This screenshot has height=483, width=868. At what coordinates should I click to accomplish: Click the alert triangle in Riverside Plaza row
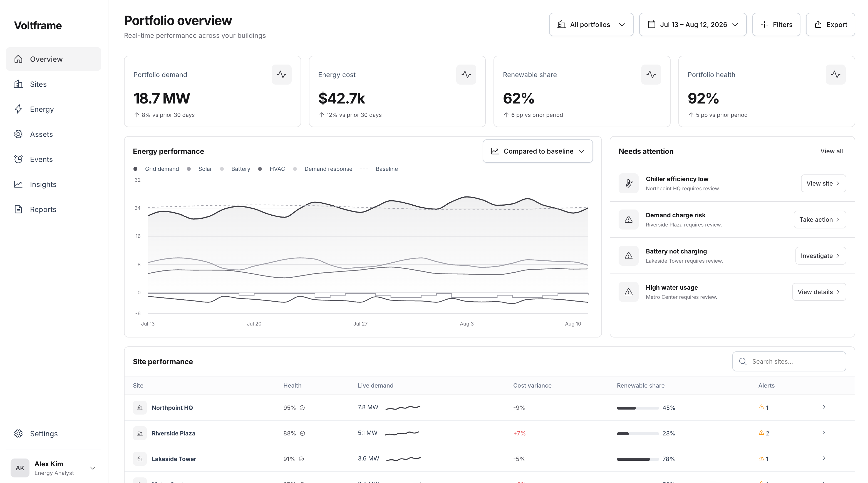(x=761, y=433)
